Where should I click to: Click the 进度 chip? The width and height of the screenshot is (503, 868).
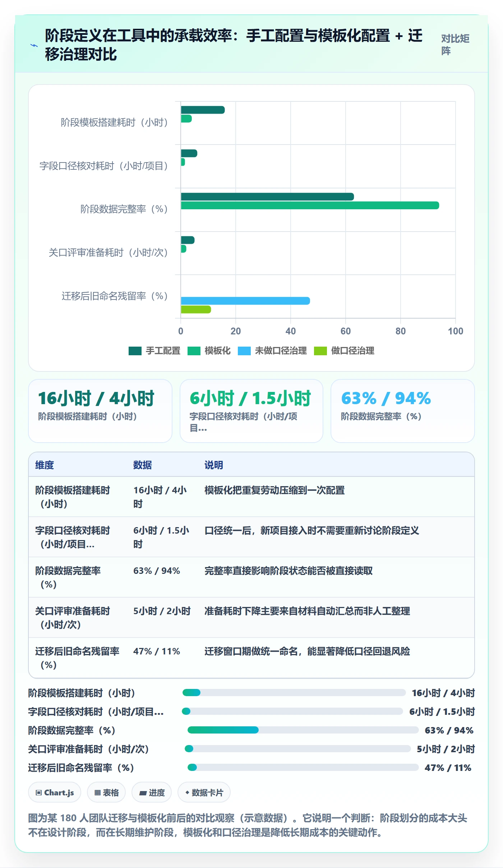coord(152,792)
